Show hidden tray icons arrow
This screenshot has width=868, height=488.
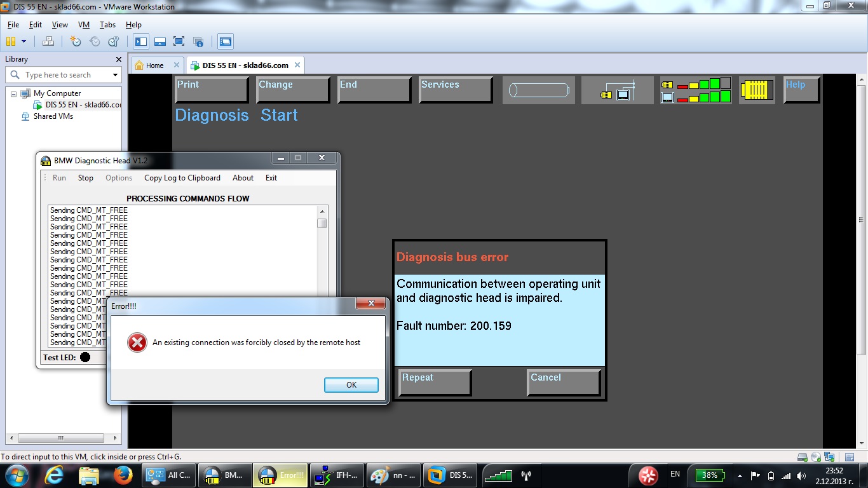click(740, 475)
